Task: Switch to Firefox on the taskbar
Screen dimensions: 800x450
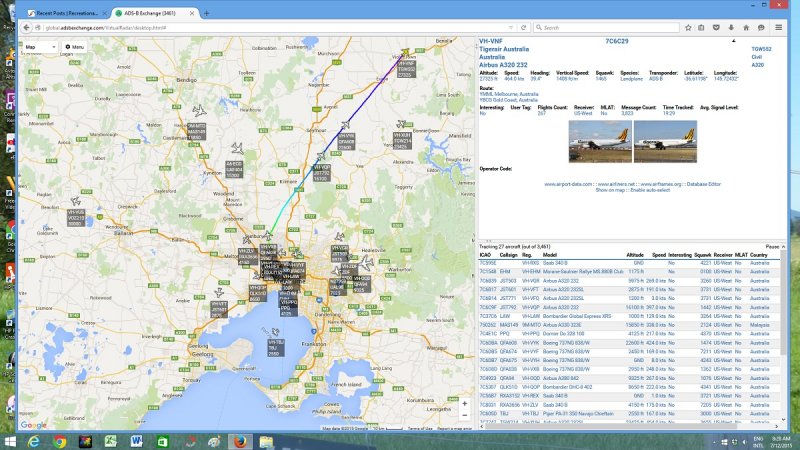Action: coord(239,441)
